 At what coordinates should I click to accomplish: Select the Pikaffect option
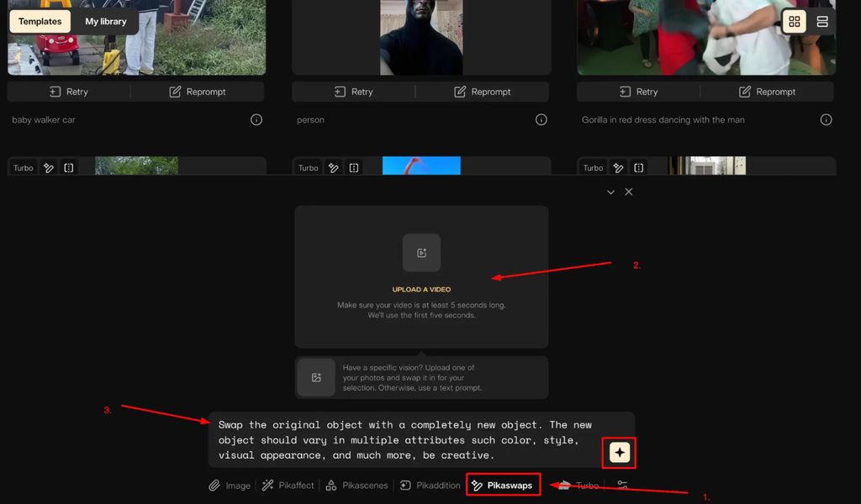[x=288, y=486]
